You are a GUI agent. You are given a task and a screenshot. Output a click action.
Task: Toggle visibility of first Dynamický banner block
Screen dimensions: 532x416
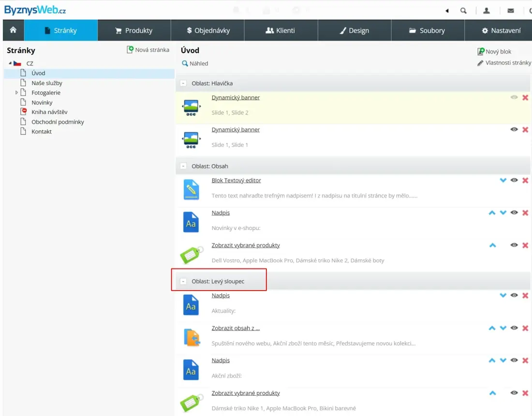click(x=514, y=97)
